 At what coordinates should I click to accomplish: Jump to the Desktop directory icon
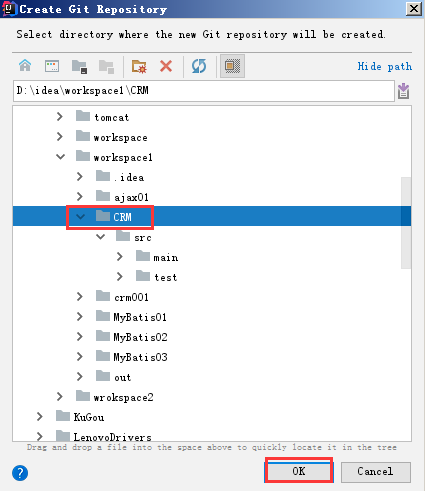(52, 66)
